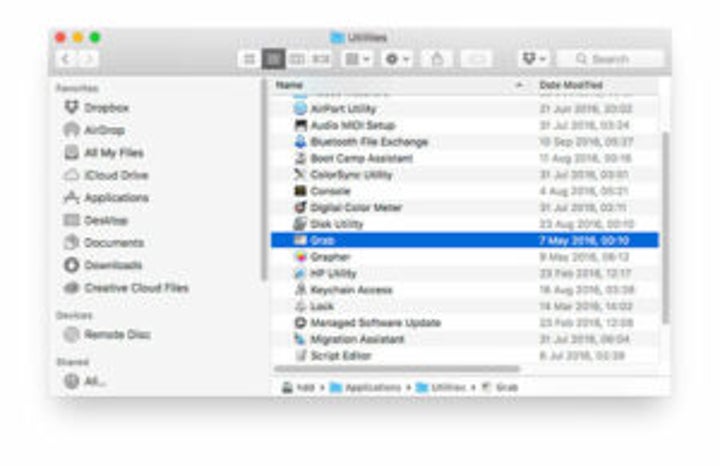Click the Edit Tags toolbar button
The width and height of the screenshot is (720, 466).
click(x=477, y=59)
